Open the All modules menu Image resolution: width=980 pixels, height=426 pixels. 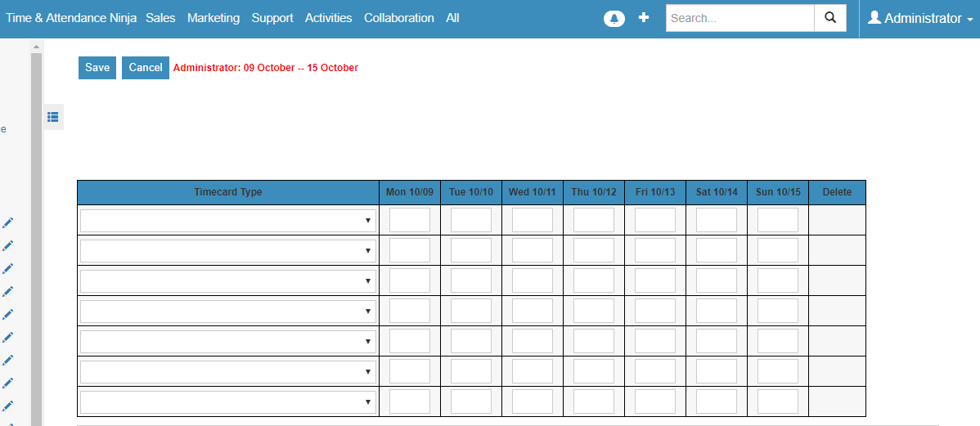pos(453,18)
